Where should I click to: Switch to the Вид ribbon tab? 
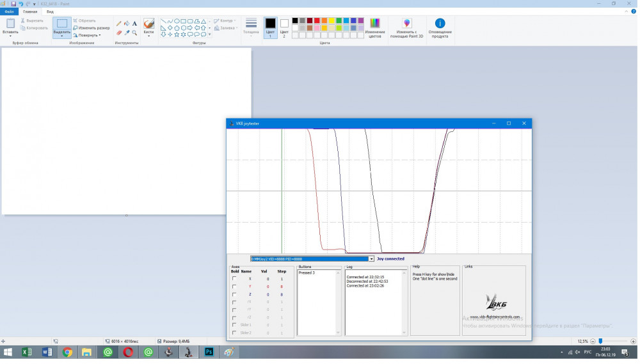(50, 12)
